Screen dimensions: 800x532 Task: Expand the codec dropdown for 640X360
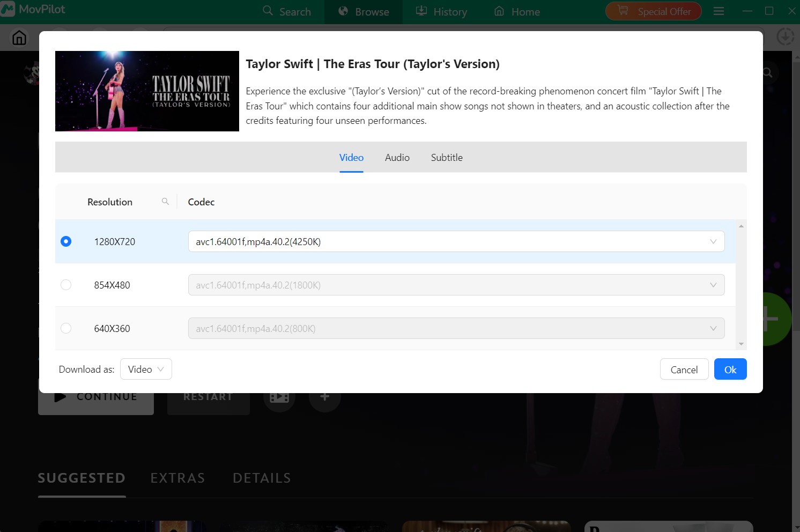click(x=713, y=328)
